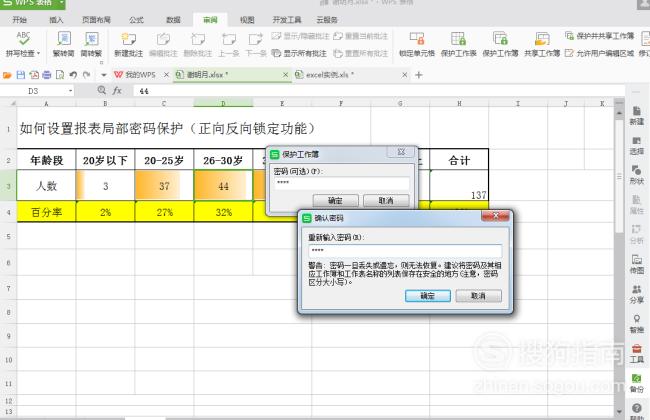Expand the 拼写检查 dropdown arrow
Viewport: 650px width, 420px height.
tap(39, 53)
